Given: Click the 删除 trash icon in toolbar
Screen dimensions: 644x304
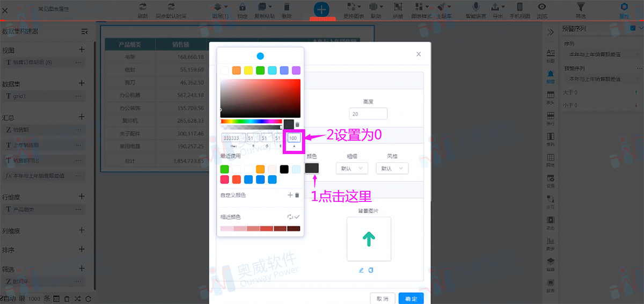Looking at the screenshot, I should coord(287,7).
